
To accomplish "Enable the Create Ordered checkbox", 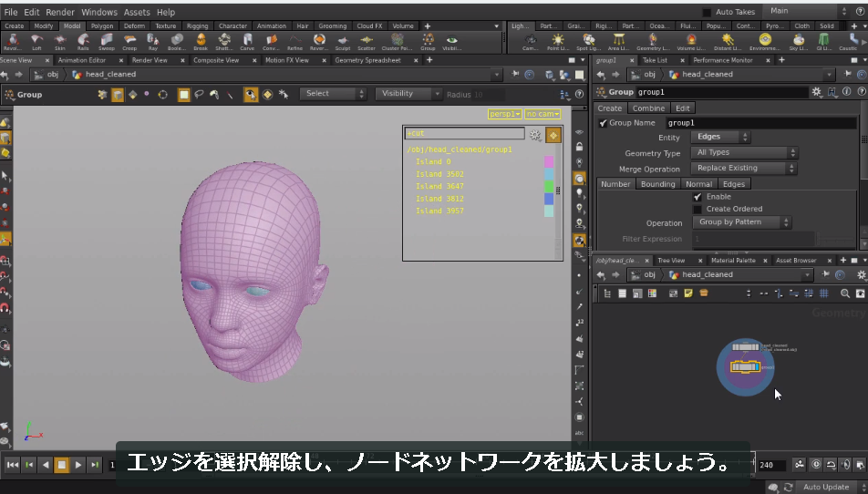I will (697, 209).
